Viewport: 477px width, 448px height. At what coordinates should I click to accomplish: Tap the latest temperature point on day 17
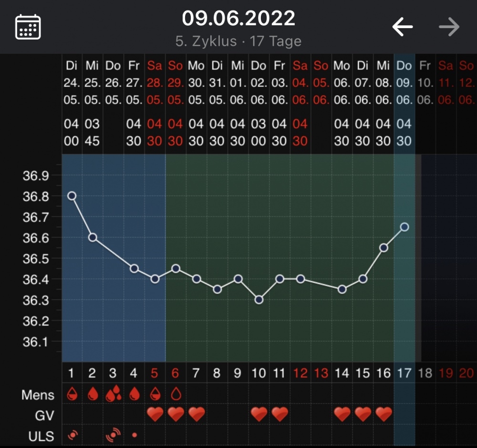[404, 227]
